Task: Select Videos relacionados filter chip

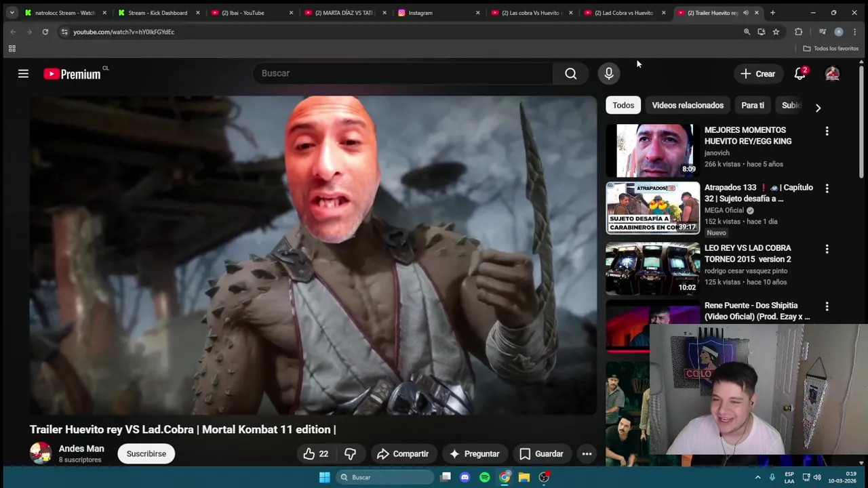Action: click(688, 105)
